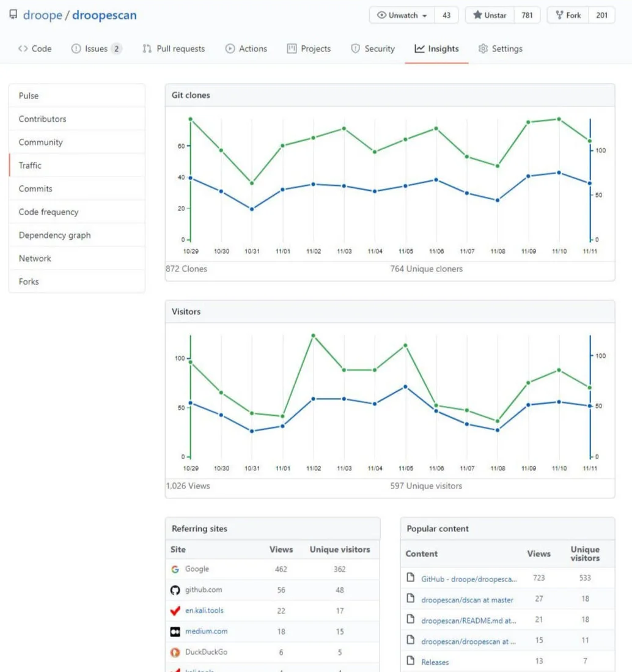The image size is (632, 672).
Task: Switch to the Issues tab
Action: tap(97, 48)
